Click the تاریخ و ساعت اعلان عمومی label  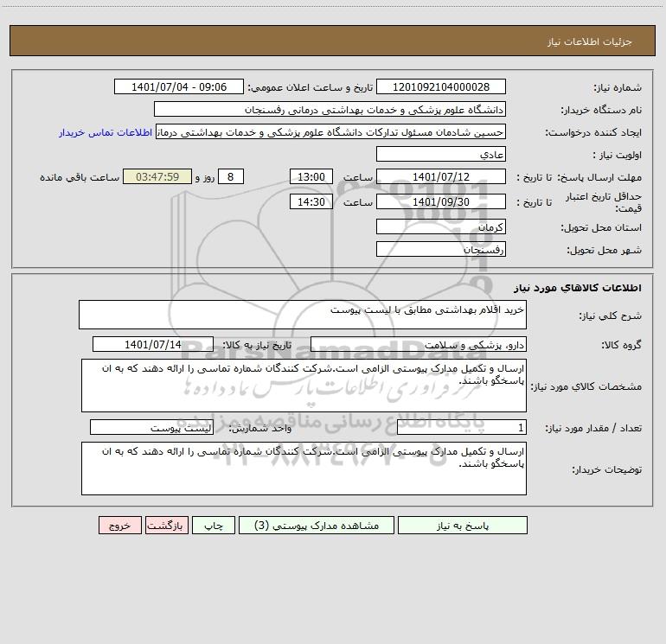tap(311, 87)
